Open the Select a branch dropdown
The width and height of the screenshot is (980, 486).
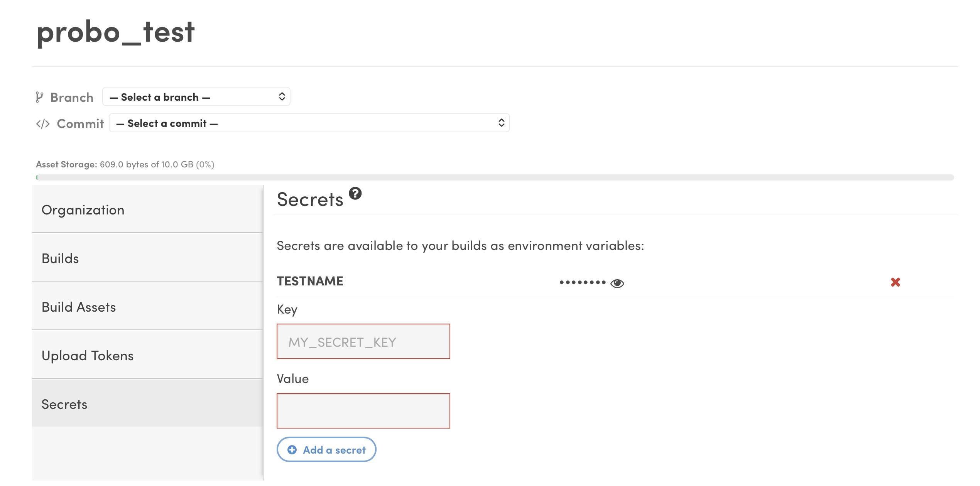click(196, 97)
